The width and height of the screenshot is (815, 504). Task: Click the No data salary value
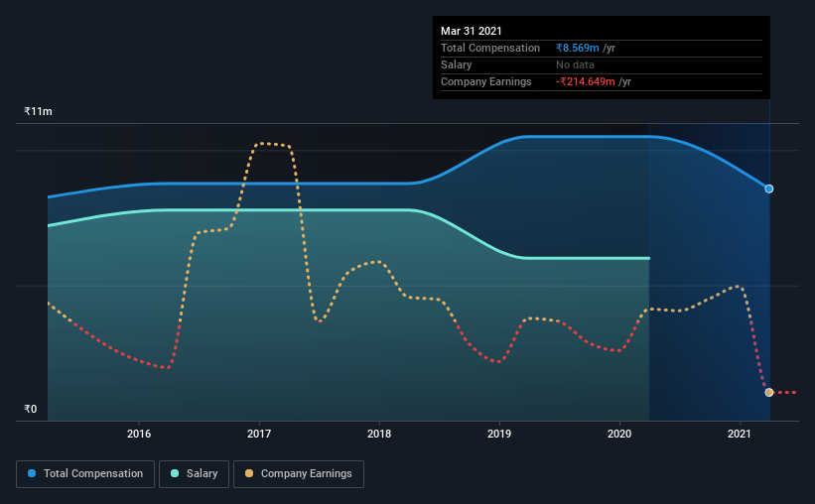pyautogui.click(x=575, y=64)
